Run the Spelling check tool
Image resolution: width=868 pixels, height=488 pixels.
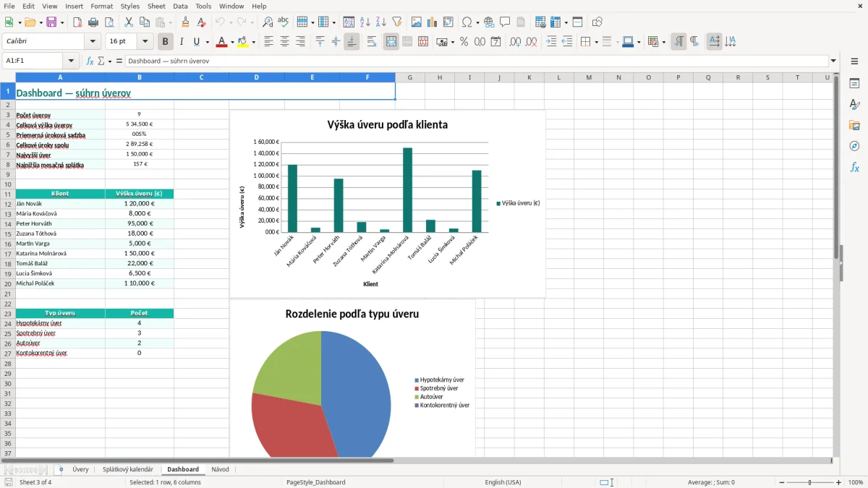point(284,22)
